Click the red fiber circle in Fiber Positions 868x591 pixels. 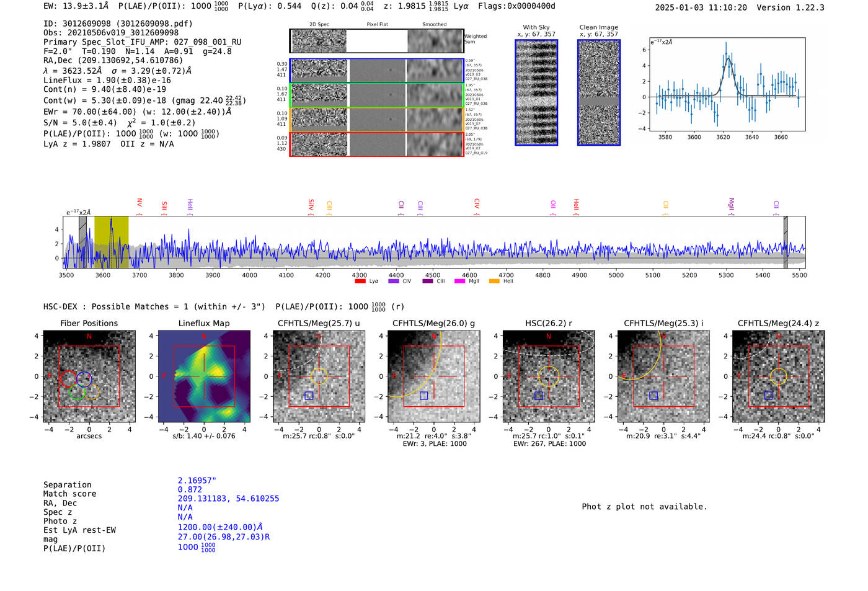tap(68, 378)
